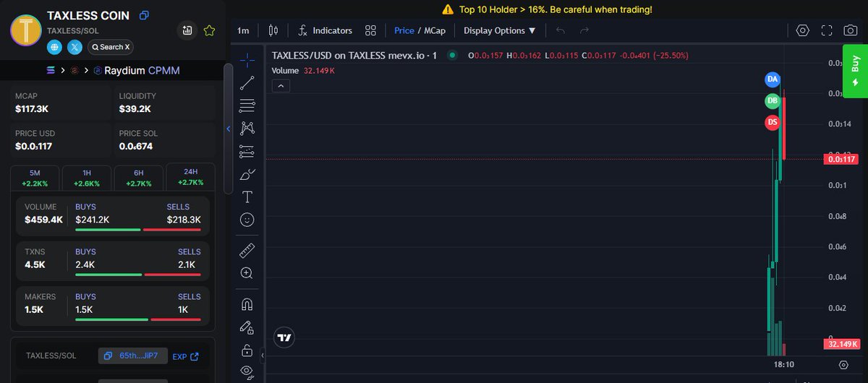
Task: Click the TradingView logo
Action: 284,337
